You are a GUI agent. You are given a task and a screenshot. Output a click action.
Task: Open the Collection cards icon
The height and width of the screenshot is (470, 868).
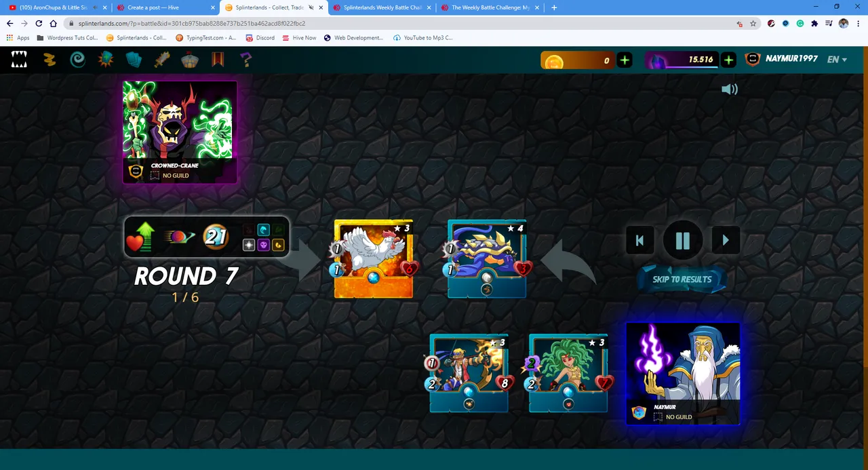[x=134, y=60]
